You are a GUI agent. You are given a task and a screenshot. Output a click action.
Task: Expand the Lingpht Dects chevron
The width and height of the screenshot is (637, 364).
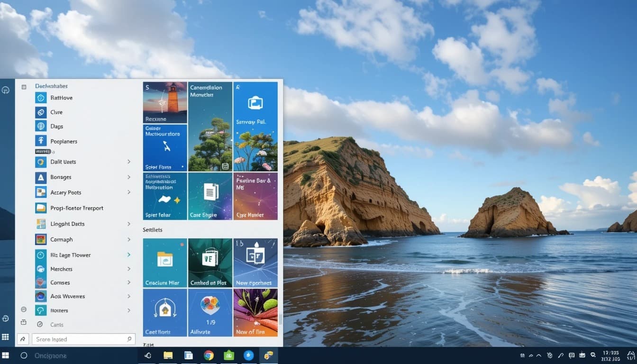point(128,224)
